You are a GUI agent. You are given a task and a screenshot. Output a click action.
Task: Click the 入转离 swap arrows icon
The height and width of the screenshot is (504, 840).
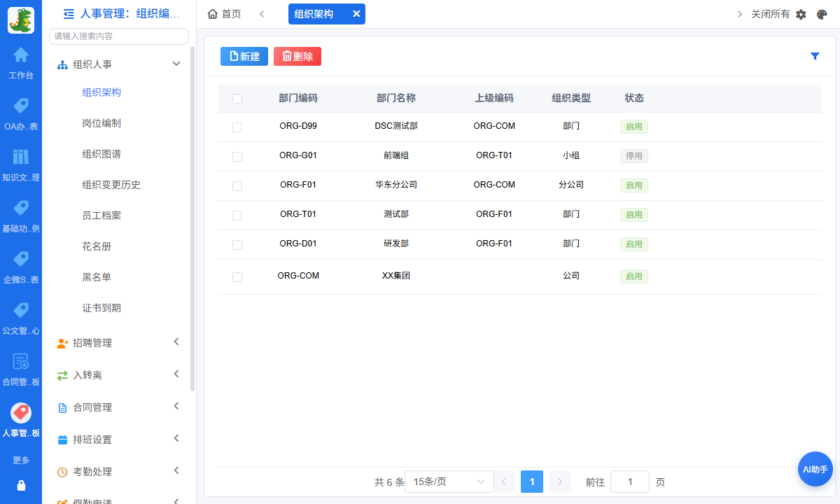coord(62,375)
